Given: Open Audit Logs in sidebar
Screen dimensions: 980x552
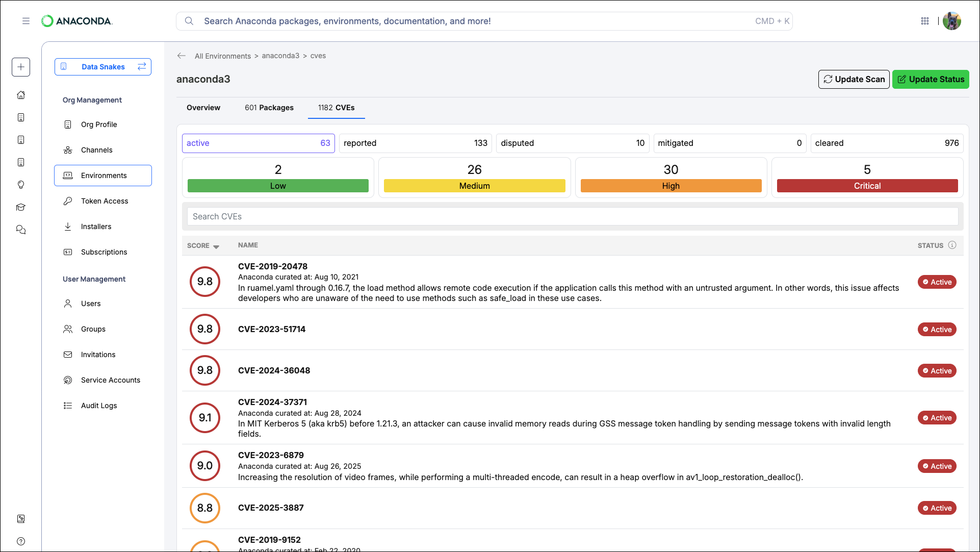Looking at the screenshot, I should (x=103, y=406).
